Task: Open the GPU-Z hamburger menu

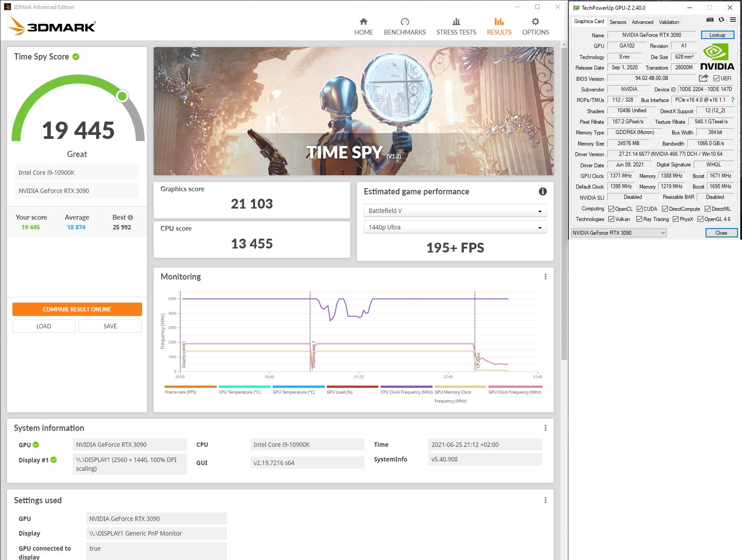Action: (x=733, y=20)
